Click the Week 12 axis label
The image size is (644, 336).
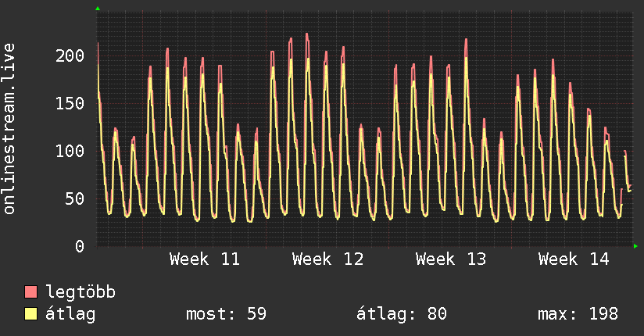pyautogui.click(x=327, y=259)
